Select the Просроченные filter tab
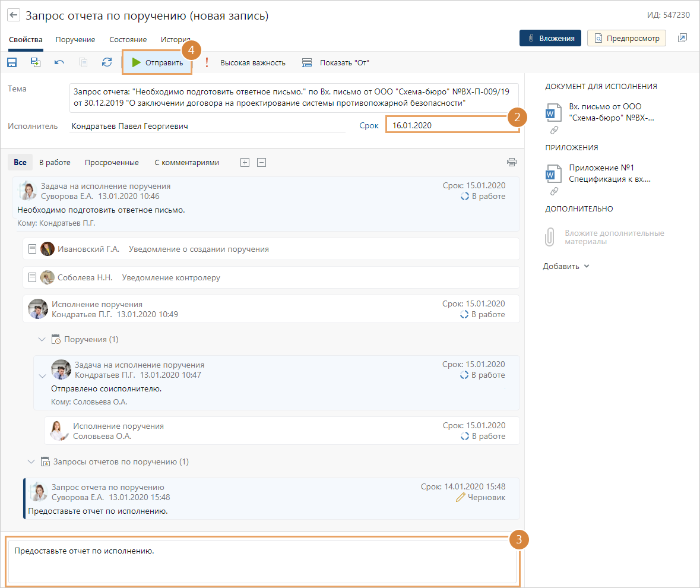 tap(112, 162)
